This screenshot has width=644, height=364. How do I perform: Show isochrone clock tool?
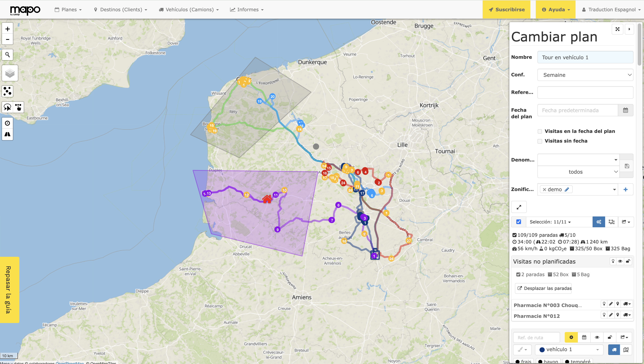coord(7,123)
